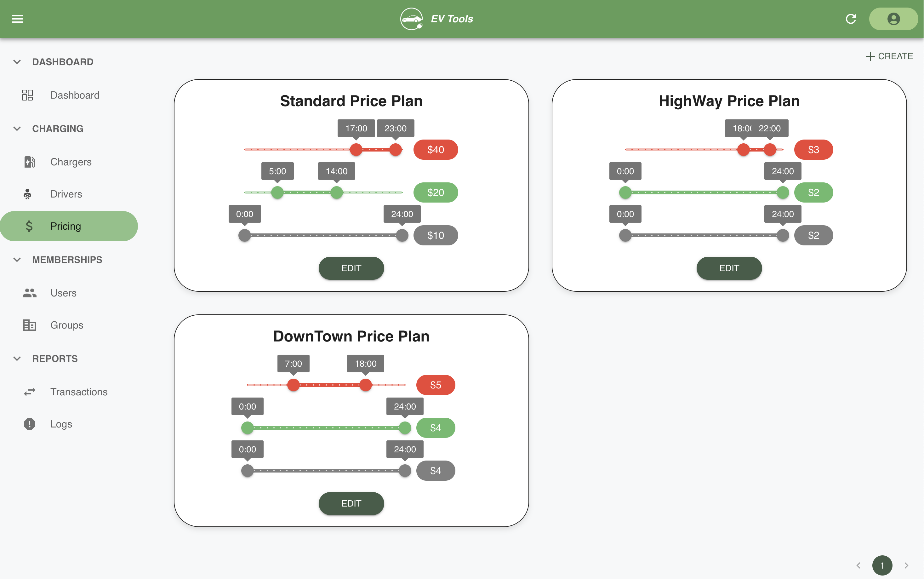Open the account profile icon

coord(893,19)
